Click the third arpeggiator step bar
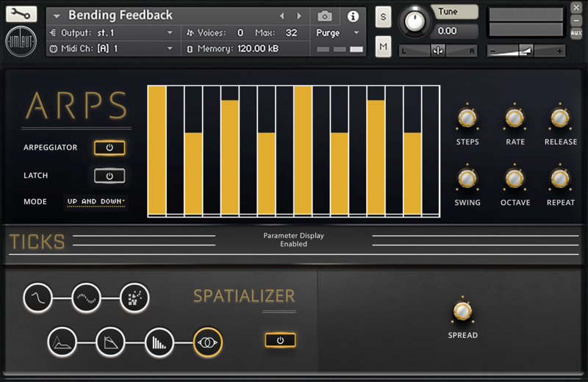588x382 pixels. coord(193,173)
